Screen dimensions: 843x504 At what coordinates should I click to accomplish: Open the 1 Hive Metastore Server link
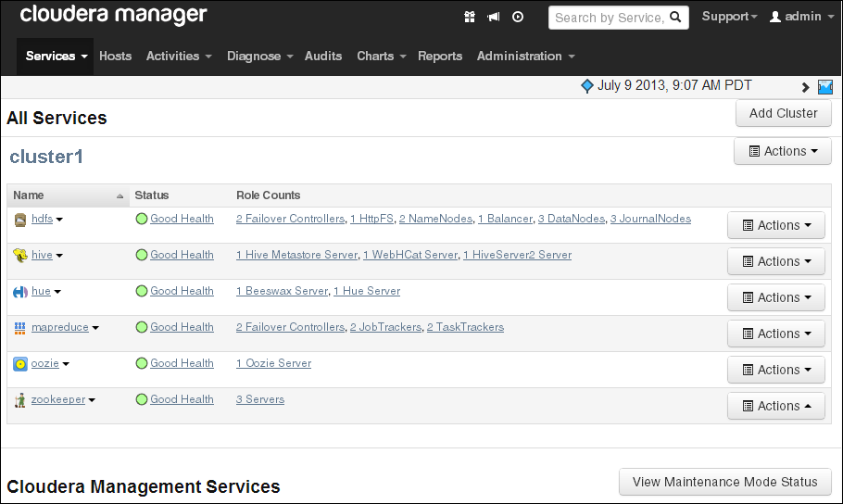(296, 255)
